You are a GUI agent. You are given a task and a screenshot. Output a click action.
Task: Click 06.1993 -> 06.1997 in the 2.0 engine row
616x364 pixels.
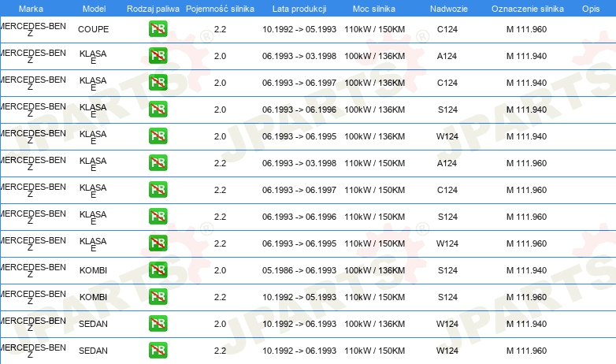pyautogui.click(x=299, y=83)
